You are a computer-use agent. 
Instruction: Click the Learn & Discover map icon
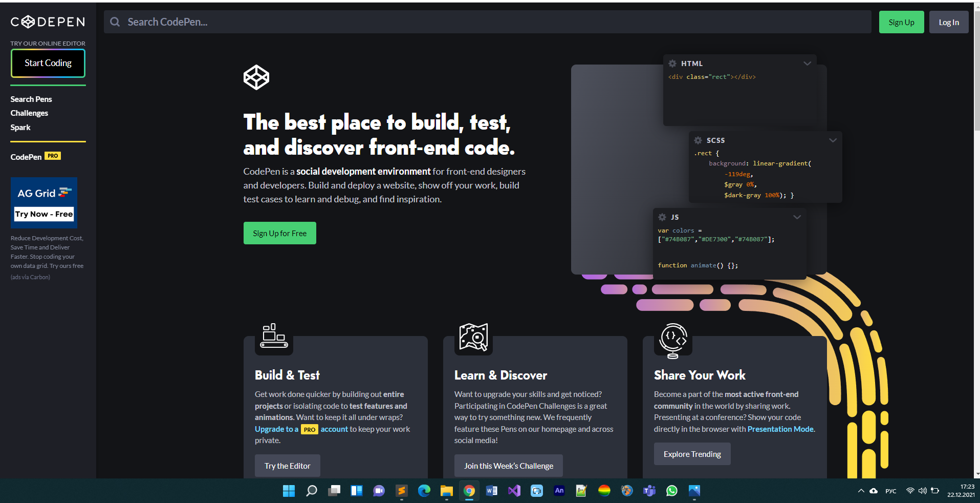coord(473,337)
